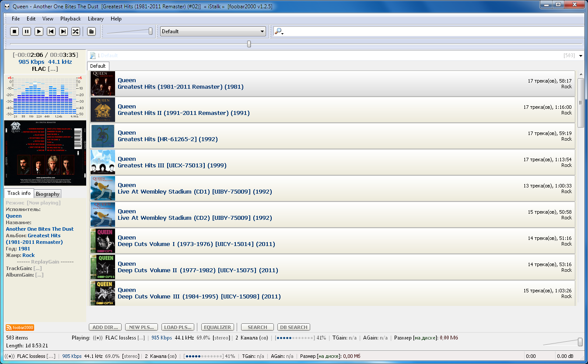Click album title 'Greatest Hits II (1991-2011 Remaster) (1991)'
This screenshot has height=364, width=588.
click(x=184, y=113)
